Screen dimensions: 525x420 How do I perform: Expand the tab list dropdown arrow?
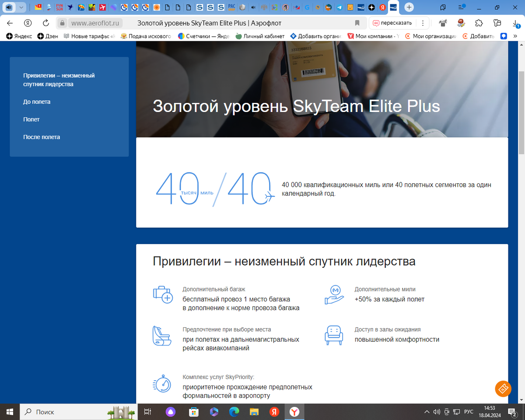21,7
